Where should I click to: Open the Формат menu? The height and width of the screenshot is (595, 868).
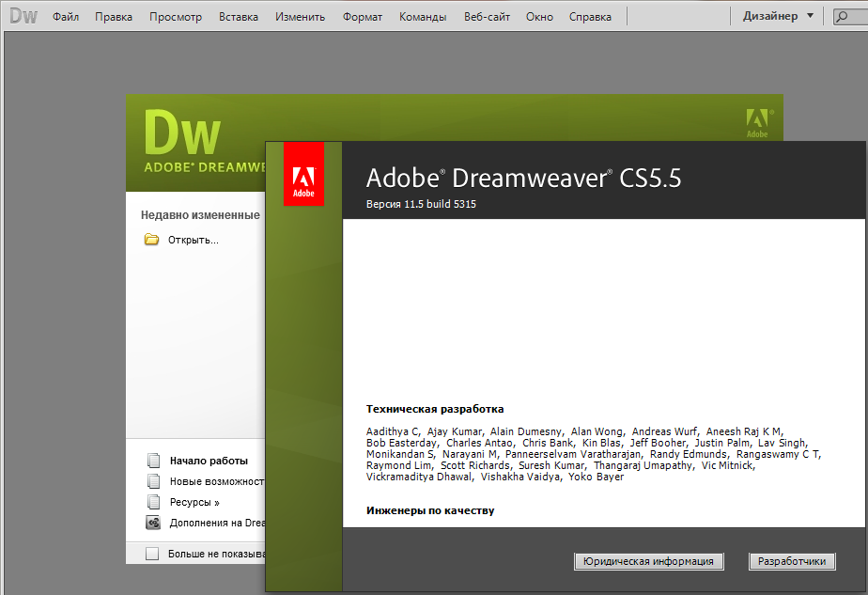362,17
